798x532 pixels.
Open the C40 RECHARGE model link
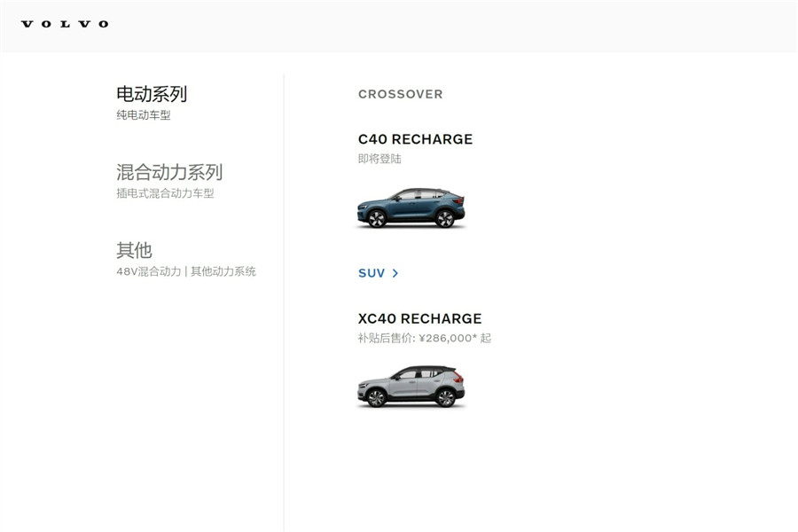415,139
